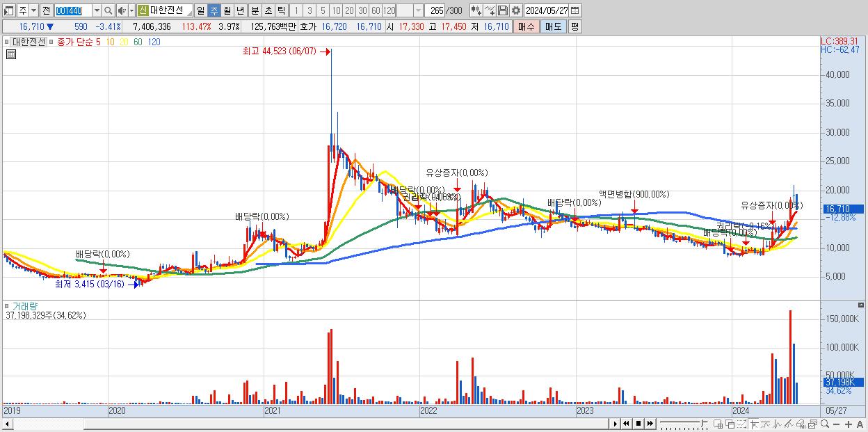The width and height of the screenshot is (868, 432).
Task: Play chart replay forward
Action: pyautogui.click(x=616, y=424)
